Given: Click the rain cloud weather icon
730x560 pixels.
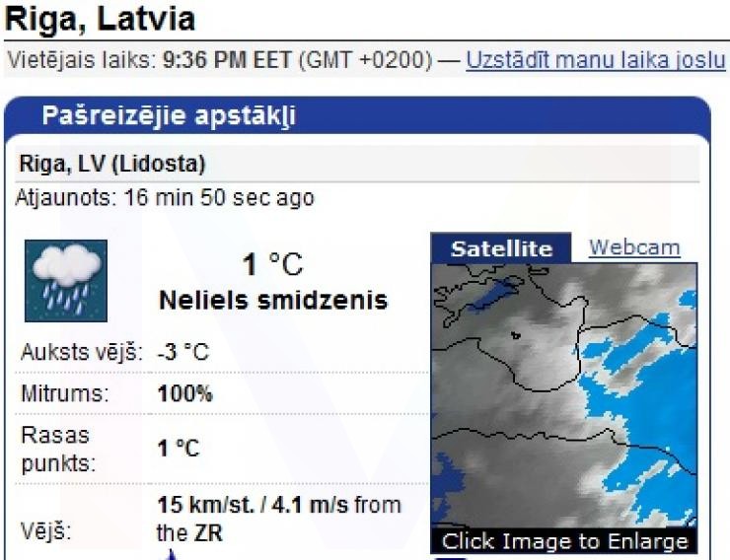Looking at the screenshot, I should 65,281.
